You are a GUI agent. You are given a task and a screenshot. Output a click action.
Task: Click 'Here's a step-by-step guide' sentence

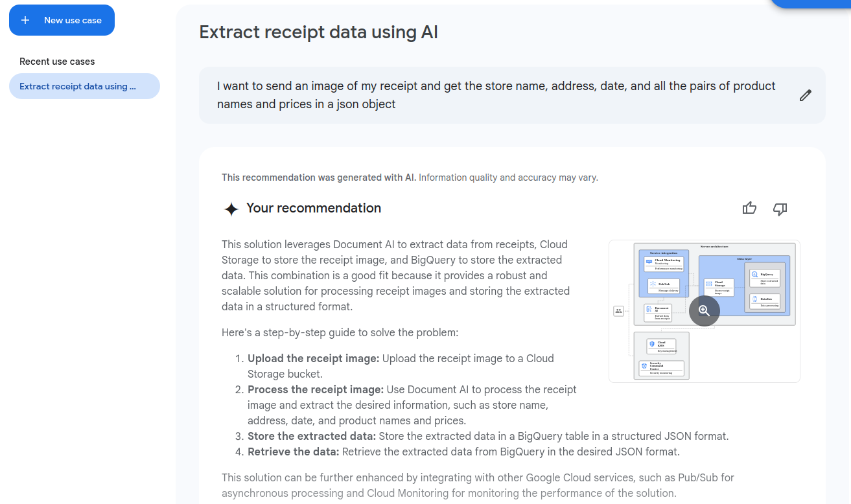(340, 332)
